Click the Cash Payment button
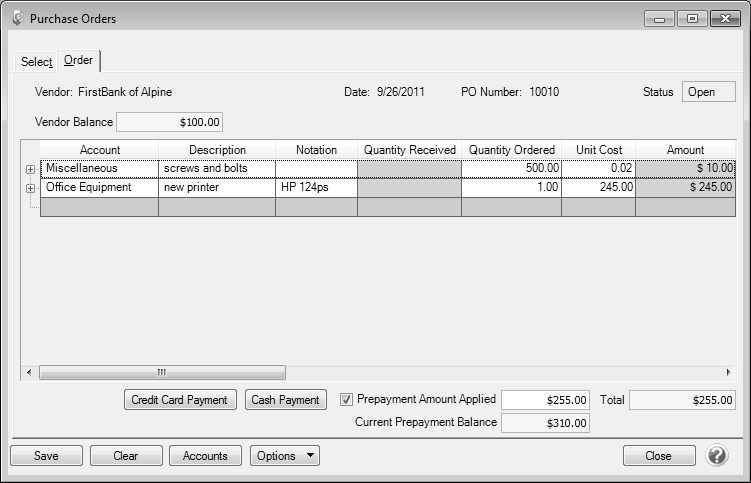This screenshot has height=483, width=751. click(x=285, y=400)
